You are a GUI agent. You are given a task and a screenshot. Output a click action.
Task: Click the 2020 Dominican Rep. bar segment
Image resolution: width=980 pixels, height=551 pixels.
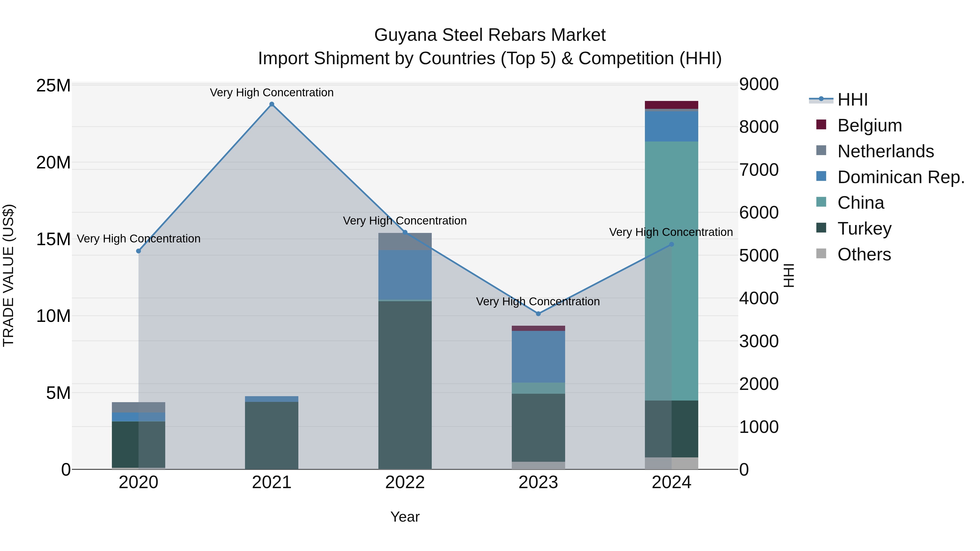(139, 417)
